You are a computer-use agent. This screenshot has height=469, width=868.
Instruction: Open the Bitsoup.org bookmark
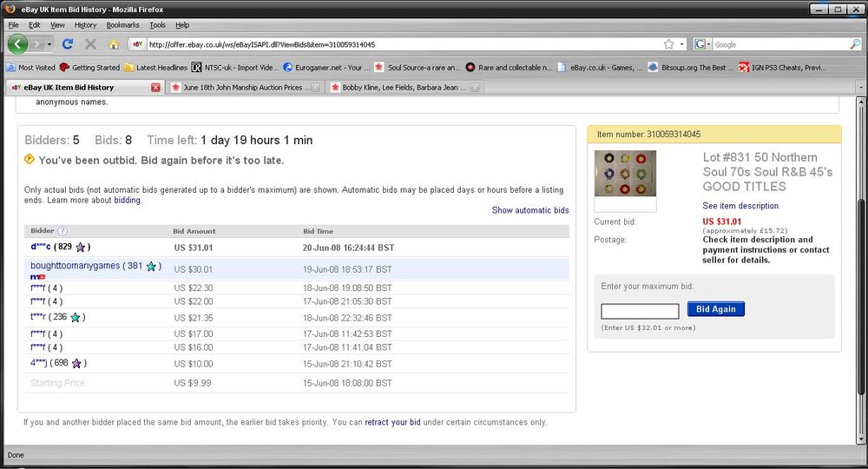(x=691, y=68)
